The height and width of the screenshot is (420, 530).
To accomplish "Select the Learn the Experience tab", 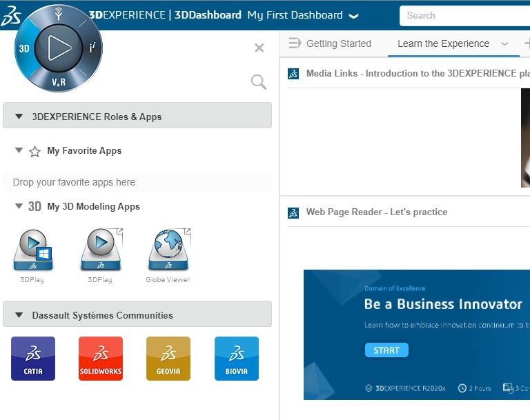I will [443, 43].
